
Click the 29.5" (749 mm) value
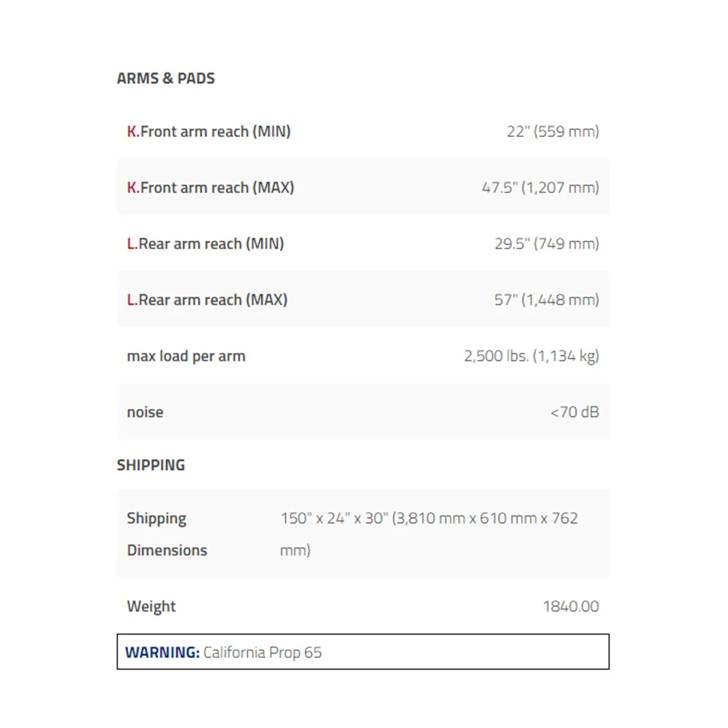547,244
